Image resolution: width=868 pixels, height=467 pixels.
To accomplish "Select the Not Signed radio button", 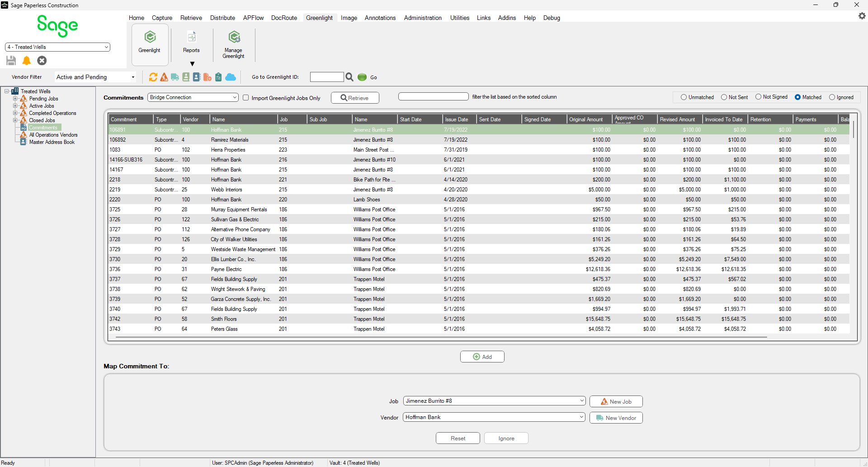I will click(x=758, y=97).
